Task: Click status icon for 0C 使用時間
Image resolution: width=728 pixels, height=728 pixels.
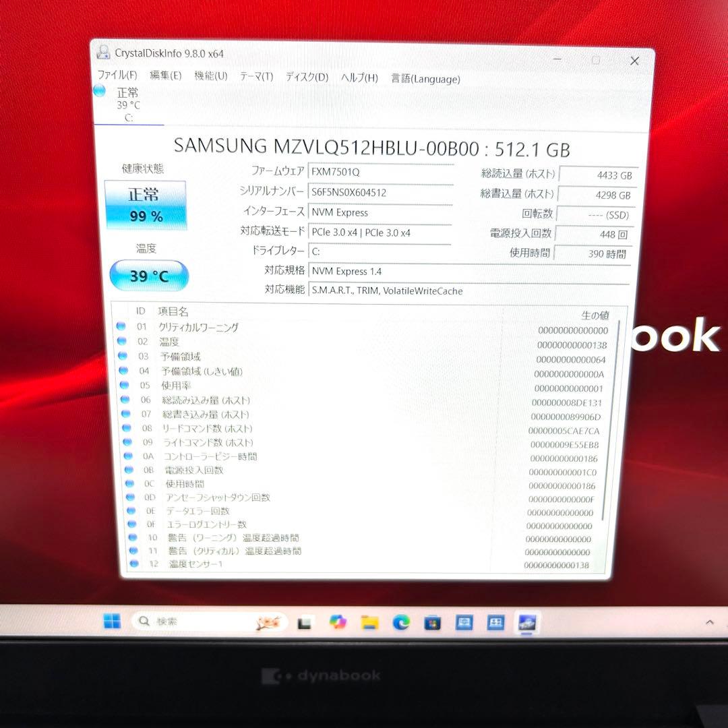Action: pyautogui.click(x=130, y=483)
